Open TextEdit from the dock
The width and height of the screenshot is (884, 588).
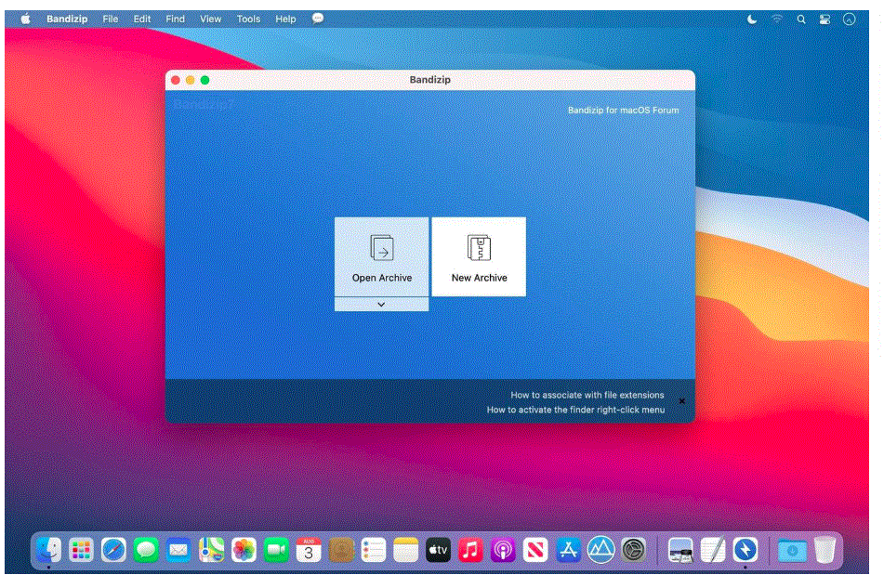point(713,550)
